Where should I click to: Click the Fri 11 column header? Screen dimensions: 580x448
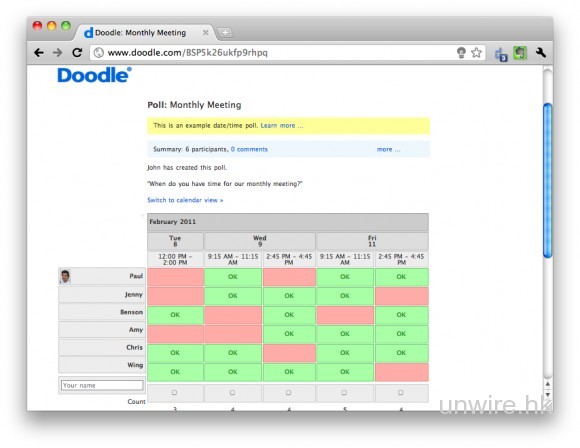372,241
